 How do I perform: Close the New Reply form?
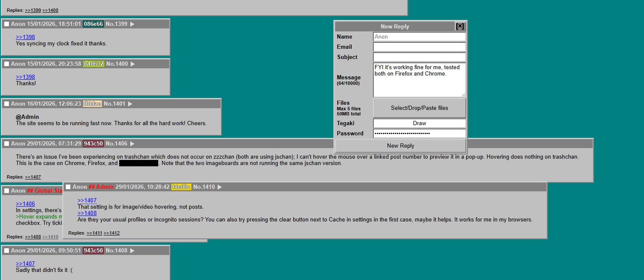460,26
